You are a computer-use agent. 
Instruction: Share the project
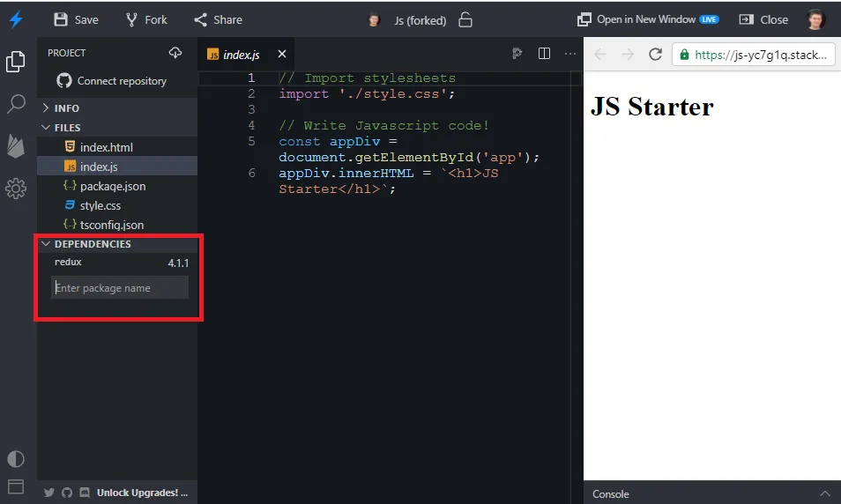[x=219, y=20]
